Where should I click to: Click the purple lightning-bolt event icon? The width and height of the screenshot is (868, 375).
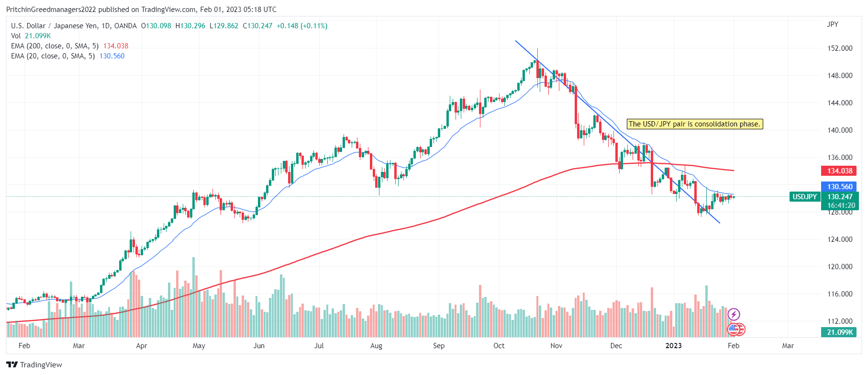coord(734,315)
